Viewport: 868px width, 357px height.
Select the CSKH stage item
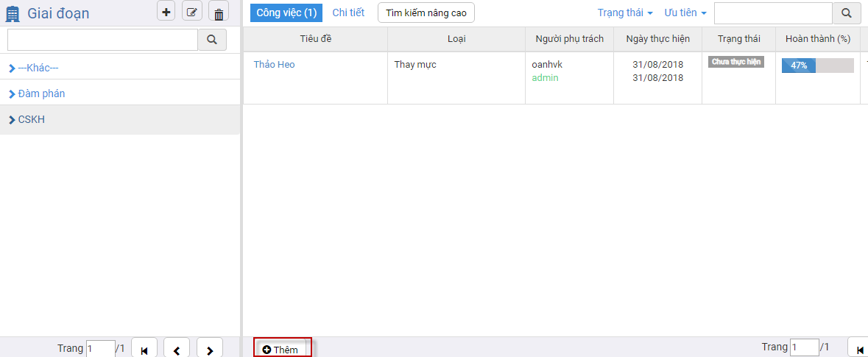coord(31,119)
